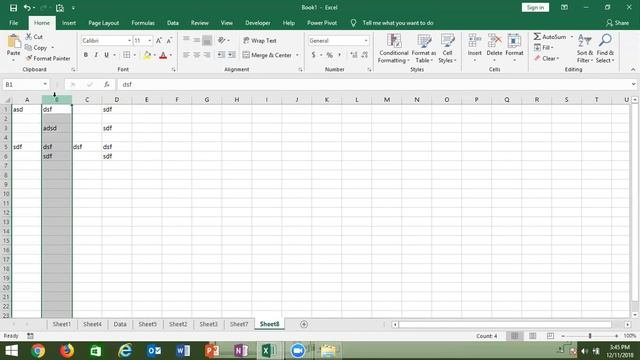Toggle Underline formatting
The image size is (640, 360).
pyautogui.click(x=107, y=55)
